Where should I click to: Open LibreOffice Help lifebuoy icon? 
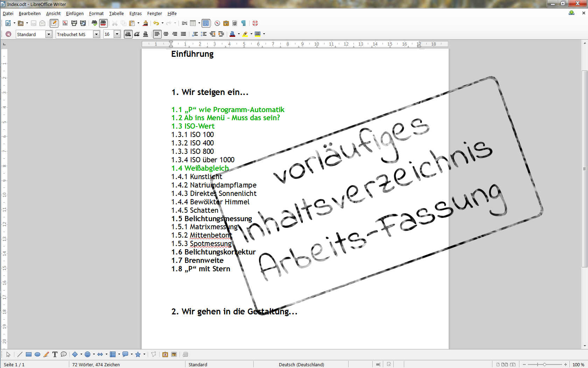pyautogui.click(x=255, y=23)
